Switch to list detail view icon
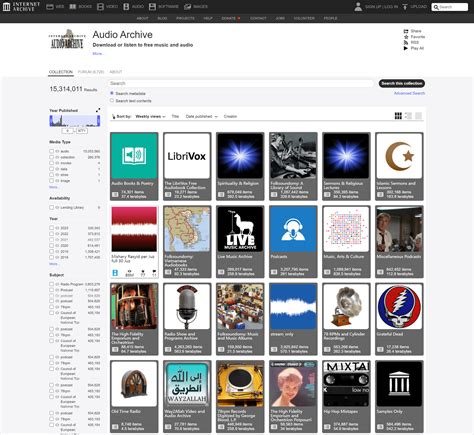The width and height of the screenshot is (474, 435). pyautogui.click(x=408, y=116)
